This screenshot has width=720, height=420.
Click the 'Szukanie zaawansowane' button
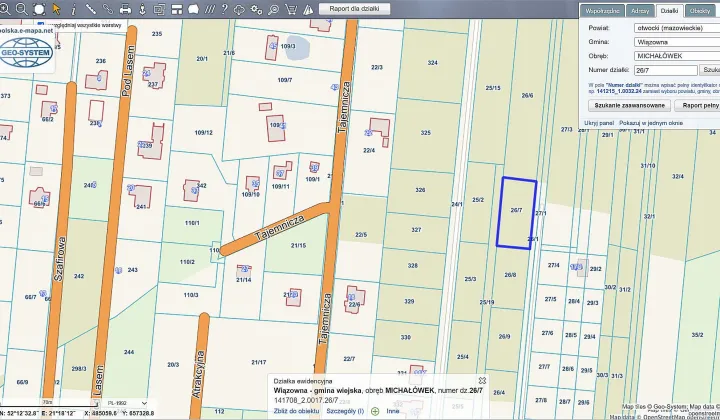(x=628, y=105)
